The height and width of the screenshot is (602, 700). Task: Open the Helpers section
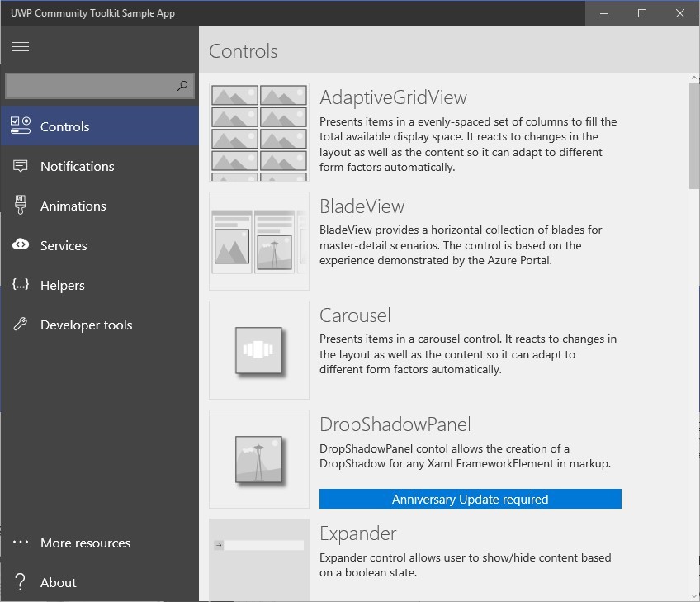coord(100,285)
